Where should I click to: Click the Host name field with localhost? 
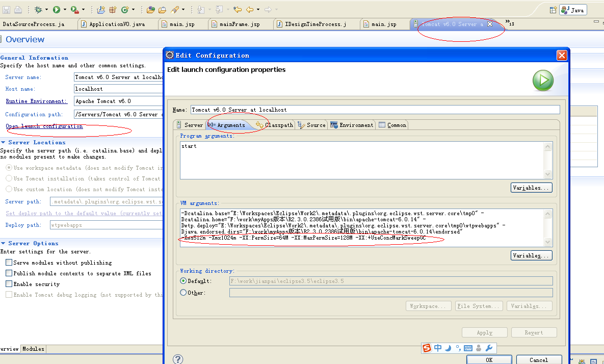tap(119, 89)
